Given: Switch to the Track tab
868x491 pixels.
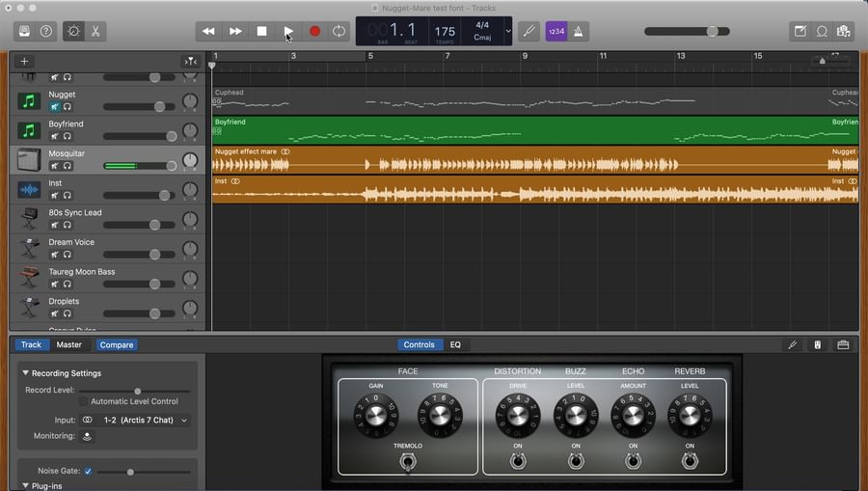Looking at the screenshot, I should pos(31,345).
